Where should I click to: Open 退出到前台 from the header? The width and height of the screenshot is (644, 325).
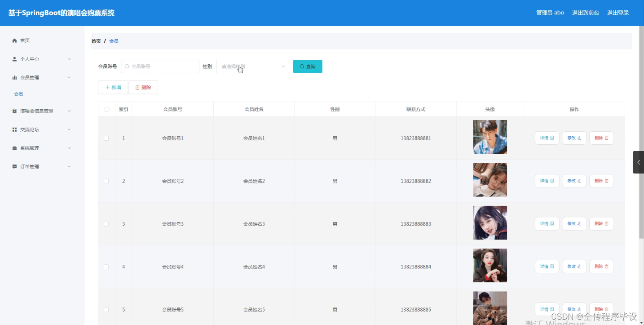585,12
